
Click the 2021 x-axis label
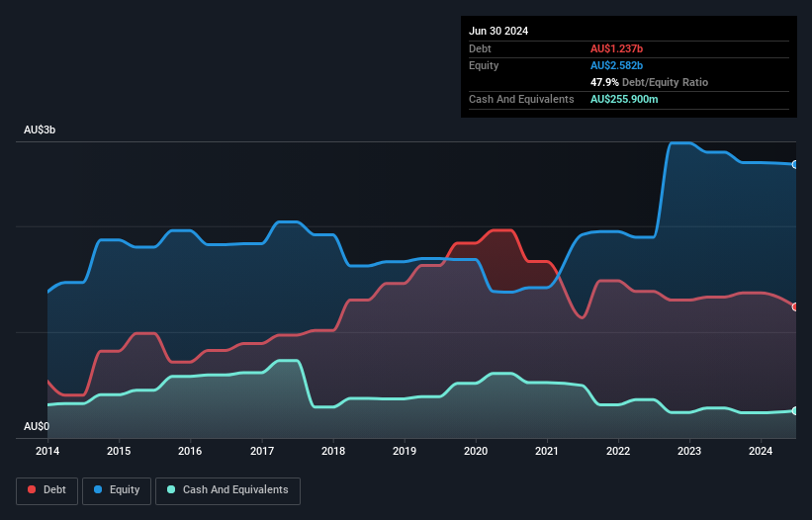point(546,451)
